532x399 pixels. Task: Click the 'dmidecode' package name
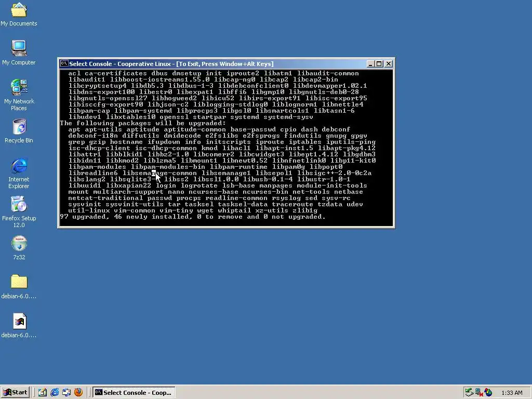pos(182,136)
